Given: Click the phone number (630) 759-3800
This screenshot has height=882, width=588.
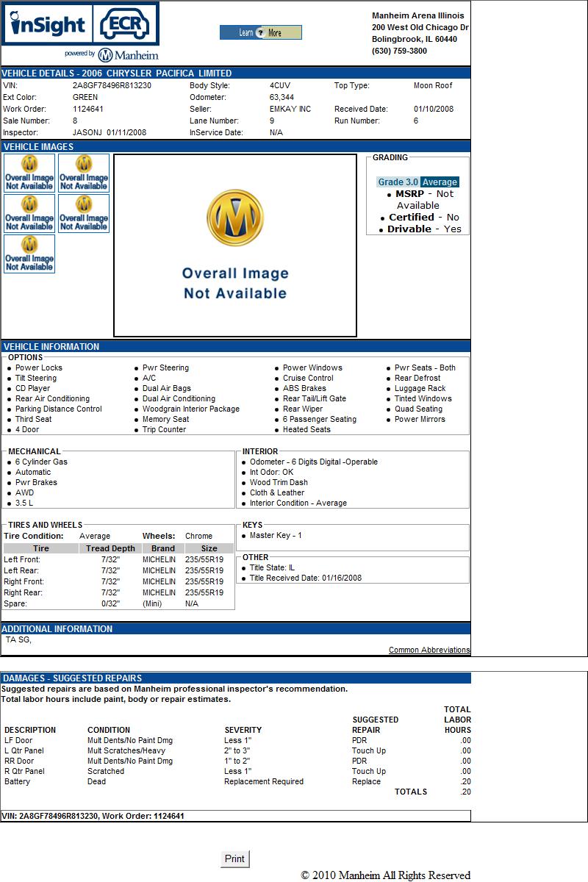Looking at the screenshot, I should (x=399, y=51).
